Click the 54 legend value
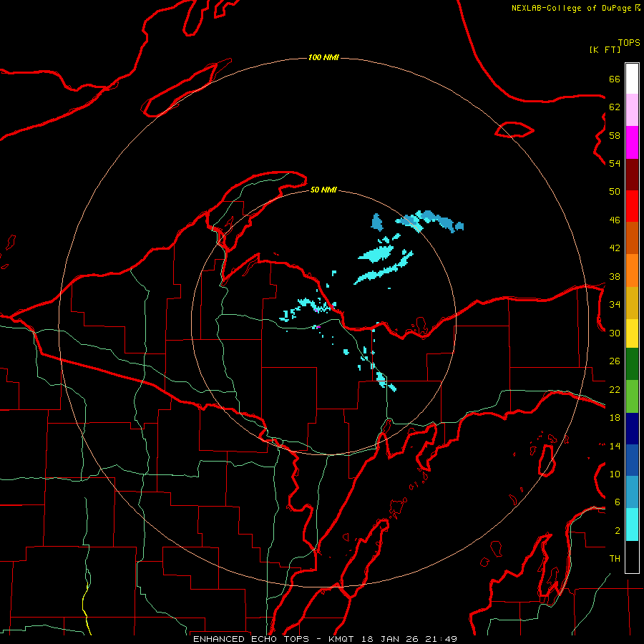Image resolution: width=644 pixels, height=644 pixels. (615, 163)
